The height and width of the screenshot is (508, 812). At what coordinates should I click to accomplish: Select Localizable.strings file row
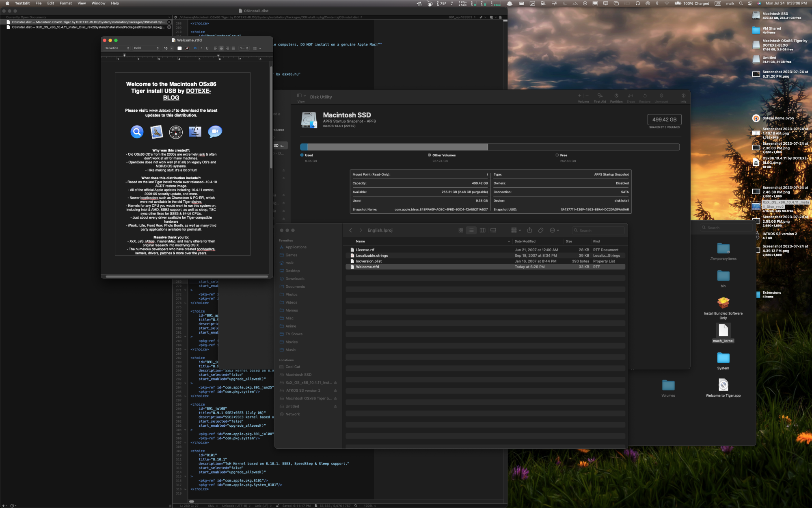[485, 256]
